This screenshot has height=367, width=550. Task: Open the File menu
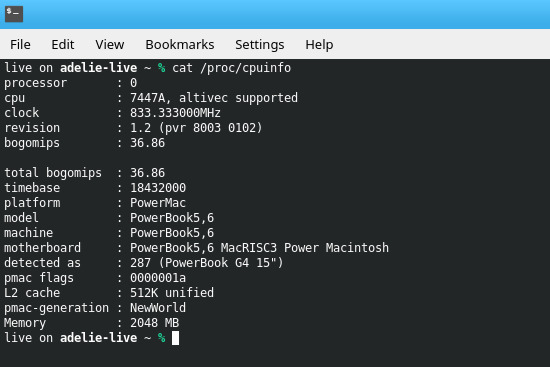(20, 45)
